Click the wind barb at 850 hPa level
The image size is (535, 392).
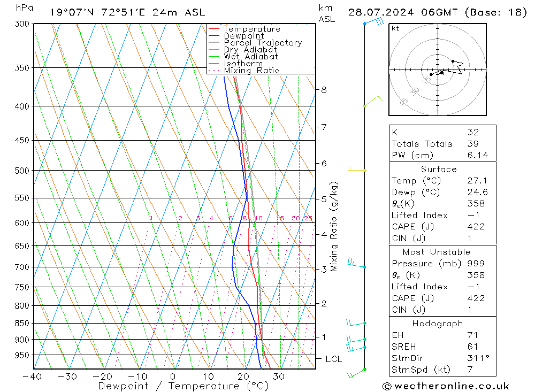tap(356, 322)
